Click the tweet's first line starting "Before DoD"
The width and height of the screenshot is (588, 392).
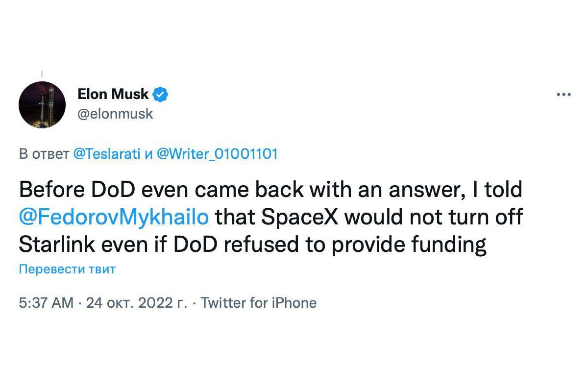pyautogui.click(x=270, y=190)
